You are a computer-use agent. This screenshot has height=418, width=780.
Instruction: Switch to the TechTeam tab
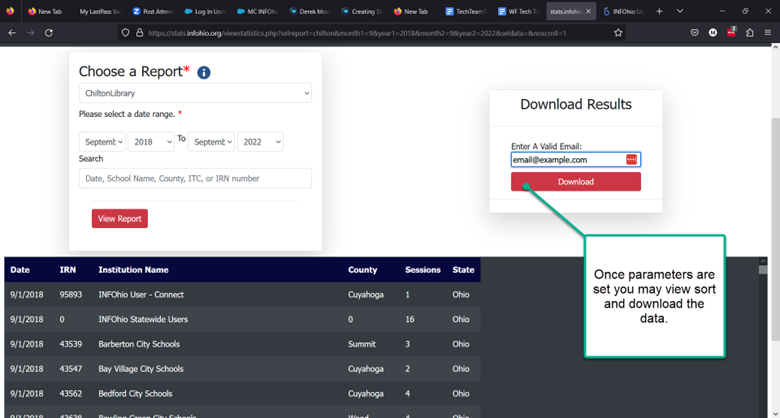[x=466, y=11]
